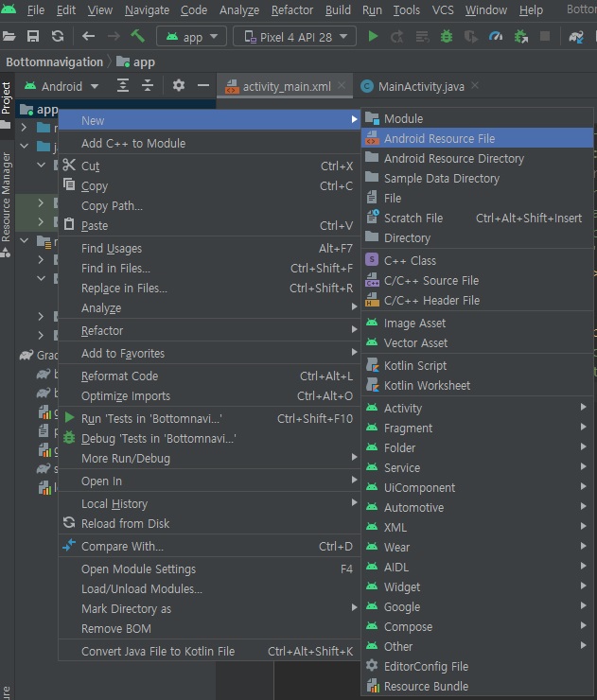Open the File menu
The height and width of the screenshot is (700, 597).
pos(36,9)
